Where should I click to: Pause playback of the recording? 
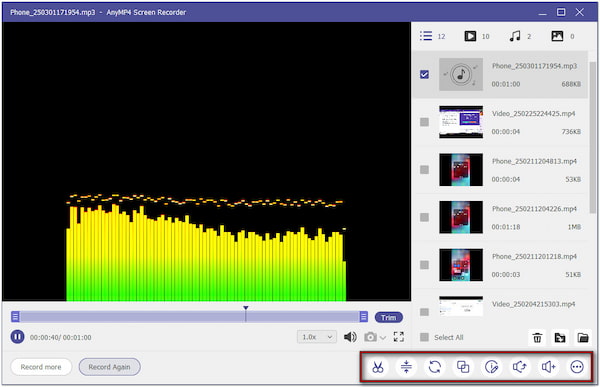(x=17, y=337)
